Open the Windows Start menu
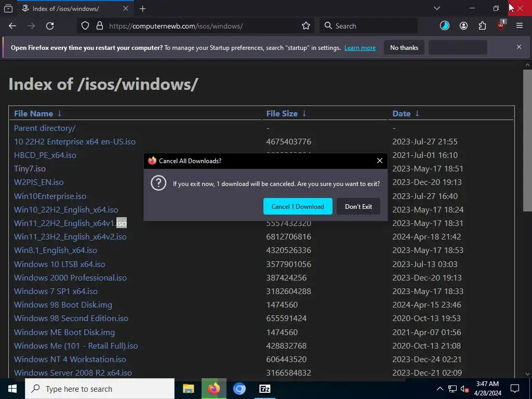The height and width of the screenshot is (399, 532). [x=12, y=389]
